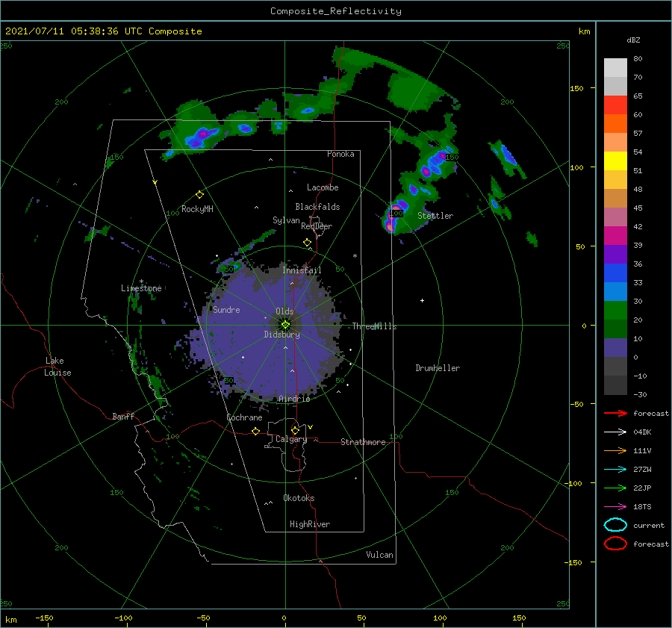
Task: Select the Sylvan label
Action: pyautogui.click(x=286, y=220)
